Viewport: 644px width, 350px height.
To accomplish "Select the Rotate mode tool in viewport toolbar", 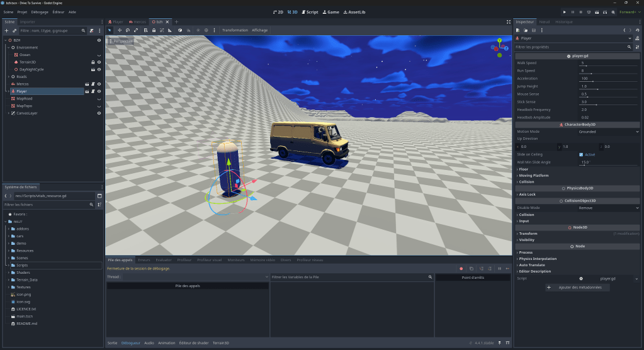I will click(127, 30).
